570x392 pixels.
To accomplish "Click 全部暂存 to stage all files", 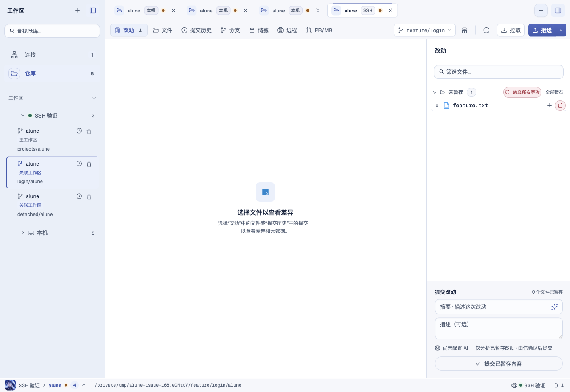I will point(554,93).
